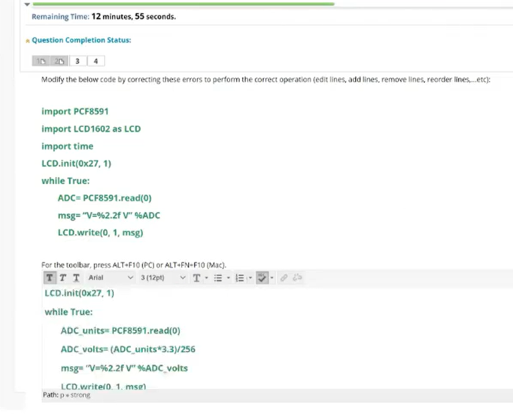Click 'LCD.write(0, 1, msg)' in question code
The width and height of the screenshot is (513, 420).
click(101, 233)
